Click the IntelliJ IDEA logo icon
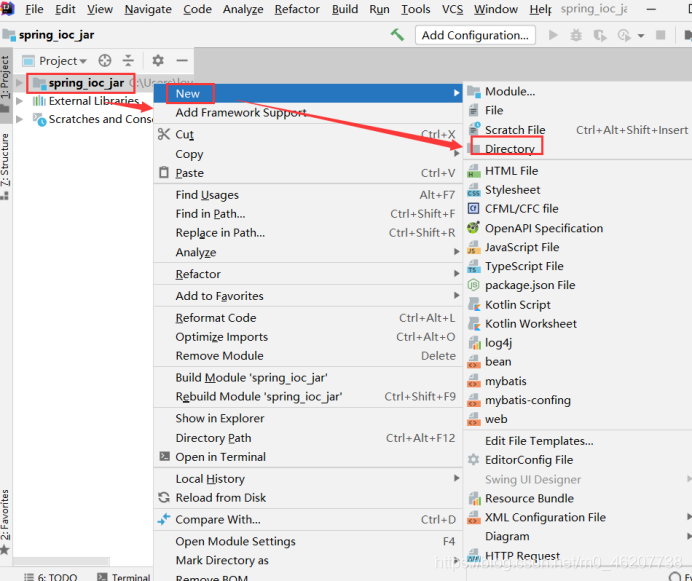Screen dimensions: 692x581 pyautogui.click(x=8, y=8)
